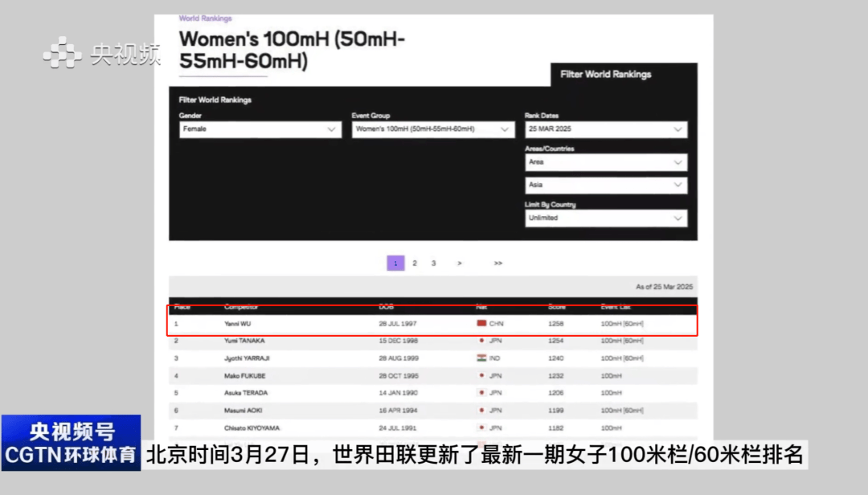The height and width of the screenshot is (495, 868).
Task: Click the JPN flag beside Masumi AOKI
Action: coord(482,411)
